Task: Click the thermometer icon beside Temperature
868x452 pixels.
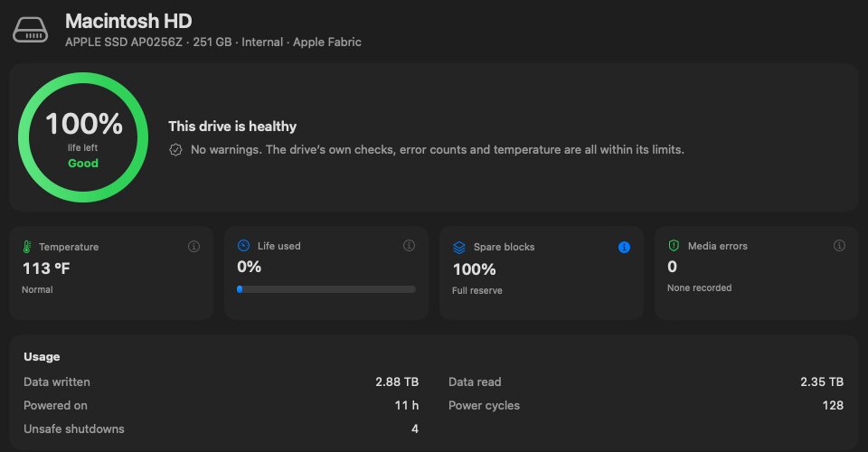Action: point(27,247)
